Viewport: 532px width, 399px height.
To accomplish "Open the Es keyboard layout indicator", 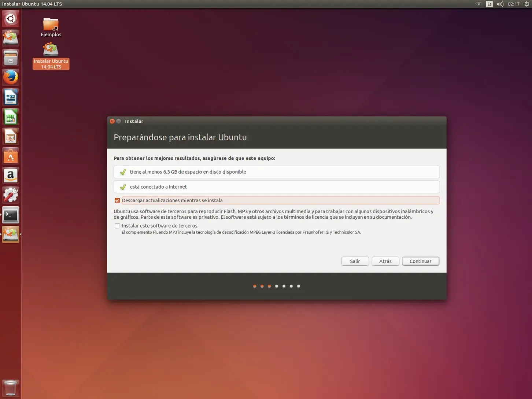I will (489, 4).
